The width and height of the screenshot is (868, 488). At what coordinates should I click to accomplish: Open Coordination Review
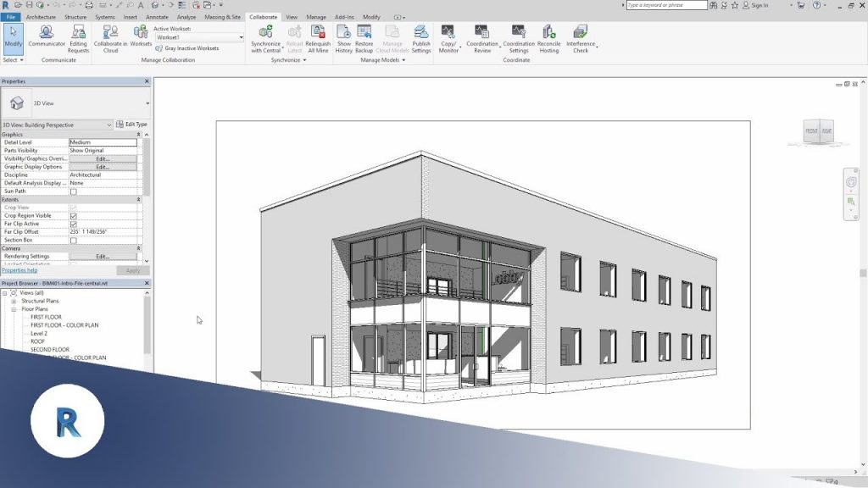tap(482, 32)
